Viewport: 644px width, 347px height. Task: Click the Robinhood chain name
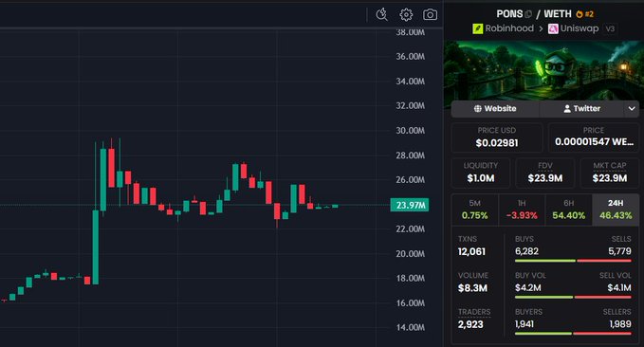point(509,28)
